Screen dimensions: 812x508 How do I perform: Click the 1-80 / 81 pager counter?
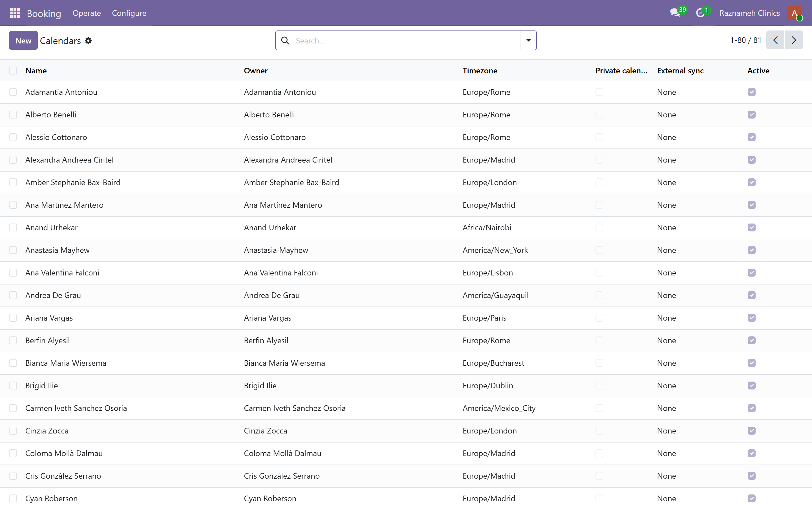(746, 40)
